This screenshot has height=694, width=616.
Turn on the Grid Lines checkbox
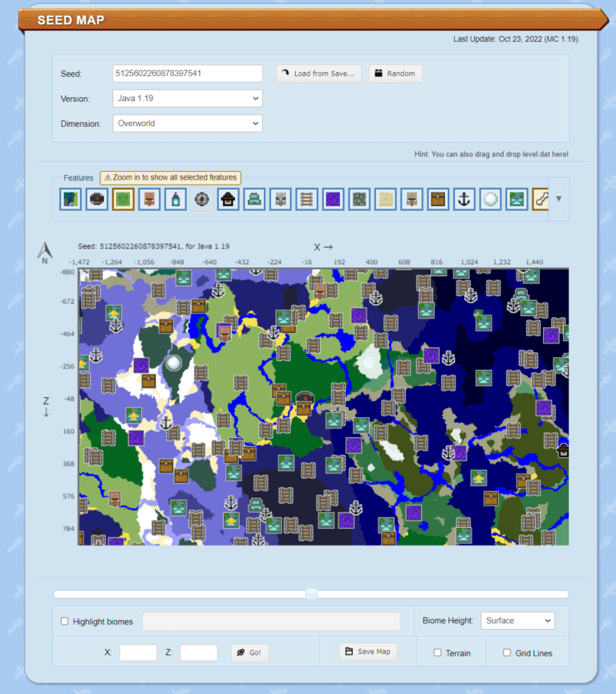pos(507,653)
